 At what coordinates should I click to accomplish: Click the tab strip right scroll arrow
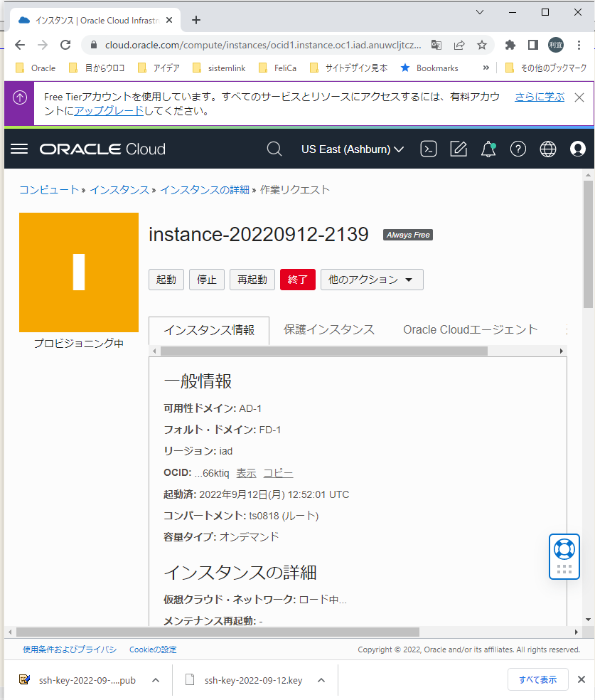tap(562, 351)
